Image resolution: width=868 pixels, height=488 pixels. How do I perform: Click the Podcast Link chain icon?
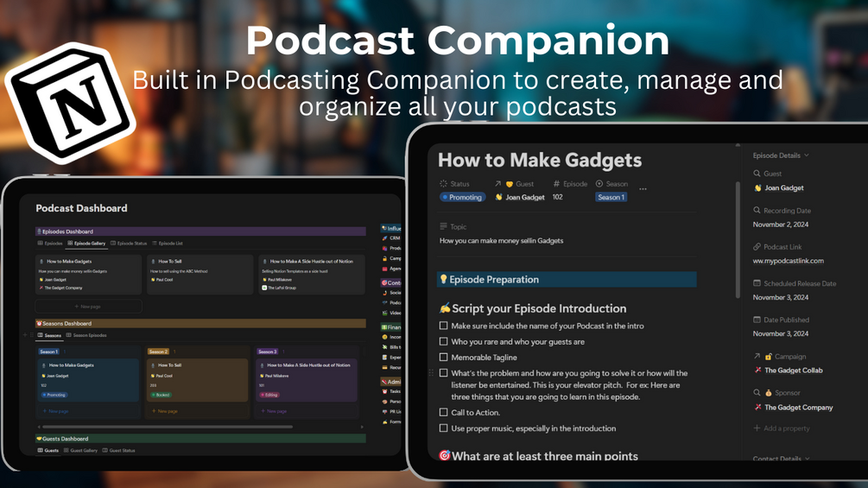click(x=757, y=247)
